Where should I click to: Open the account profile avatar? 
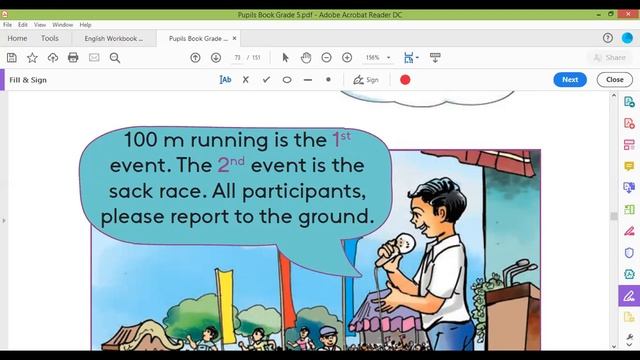[x=627, y=38]
